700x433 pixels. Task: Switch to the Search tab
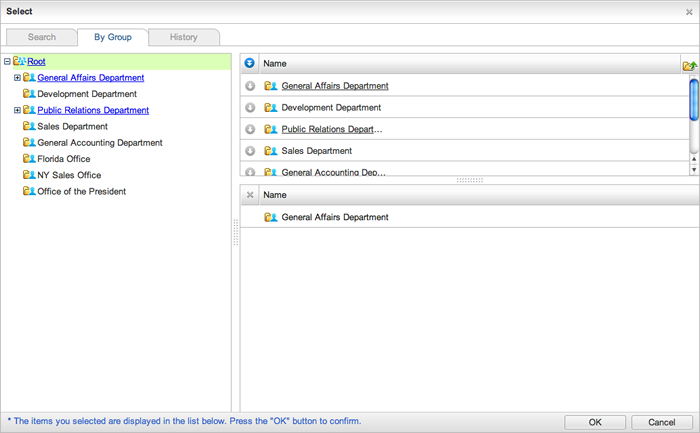pos(42,37)
